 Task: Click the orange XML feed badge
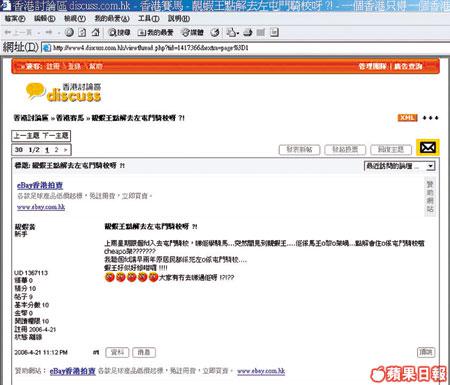click(407, 118)
